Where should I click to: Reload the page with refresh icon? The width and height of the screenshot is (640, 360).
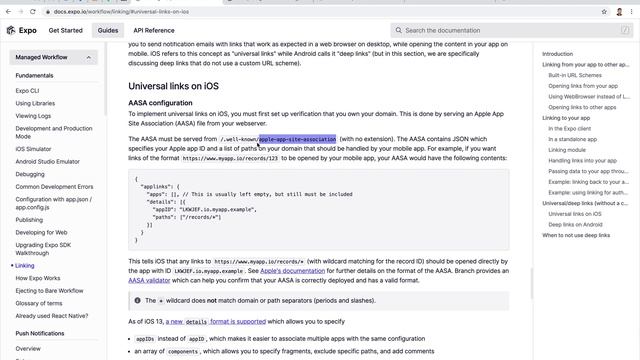(x=33, y=12)
